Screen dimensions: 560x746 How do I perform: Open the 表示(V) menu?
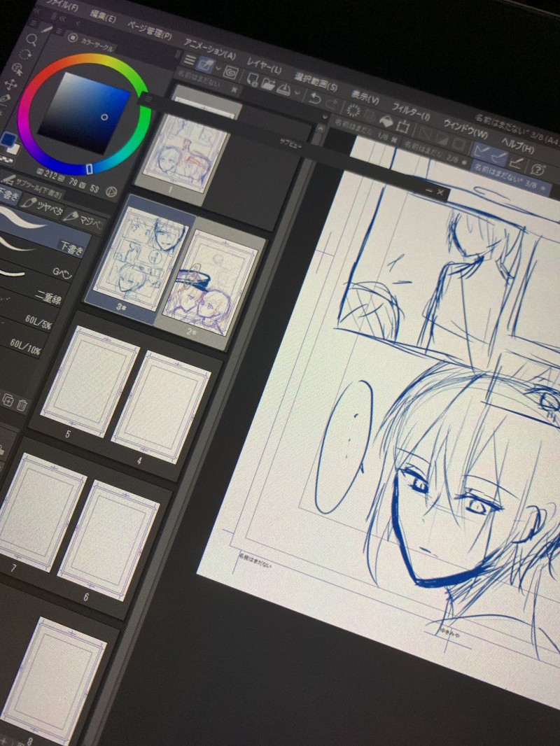coord(365,98)
